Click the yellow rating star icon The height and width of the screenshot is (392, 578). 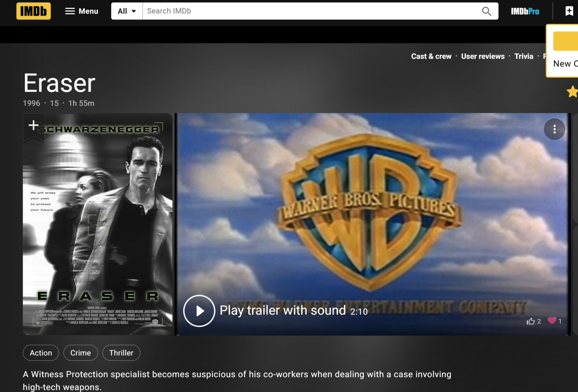click(x=572, y=92)
